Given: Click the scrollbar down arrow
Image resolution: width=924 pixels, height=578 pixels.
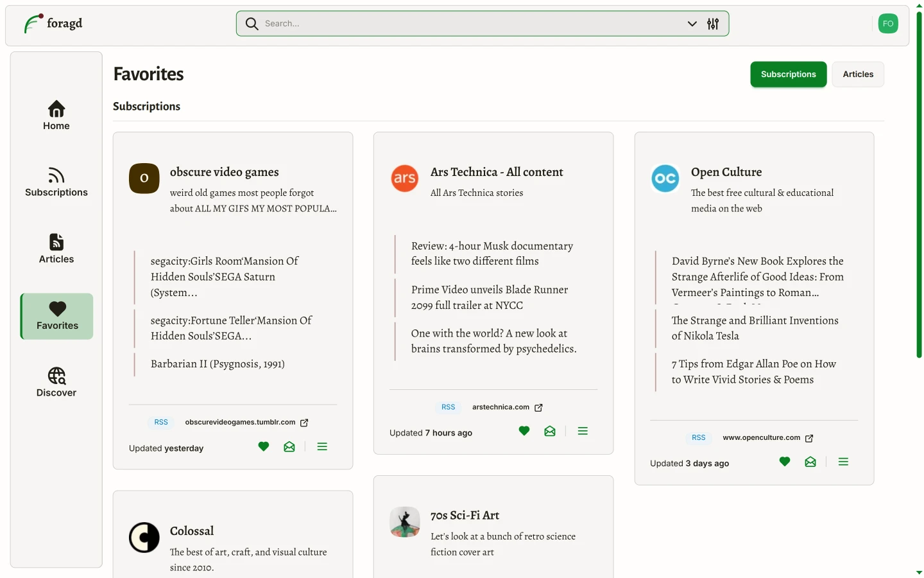Looking at the screenshot, I should [x=919, y=572].
